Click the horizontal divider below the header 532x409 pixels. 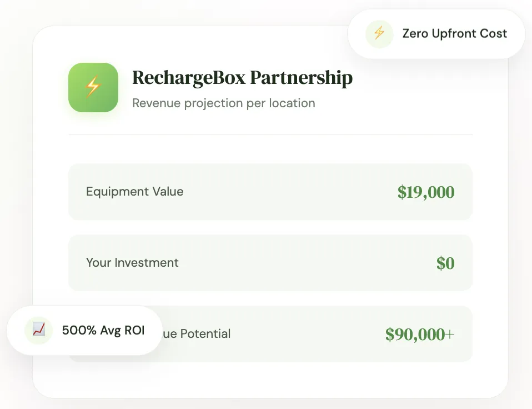[270, 134]
